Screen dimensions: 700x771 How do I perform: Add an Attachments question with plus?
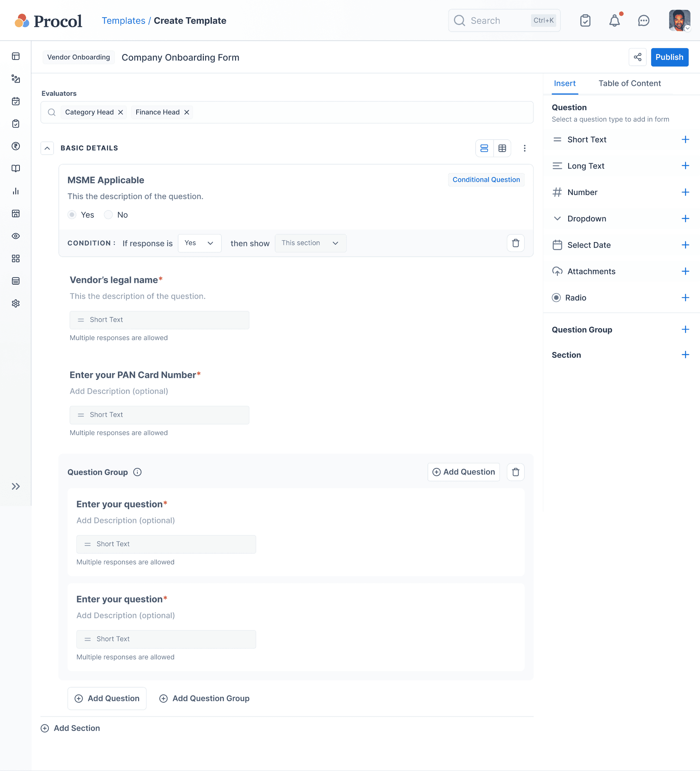[685, 271]
